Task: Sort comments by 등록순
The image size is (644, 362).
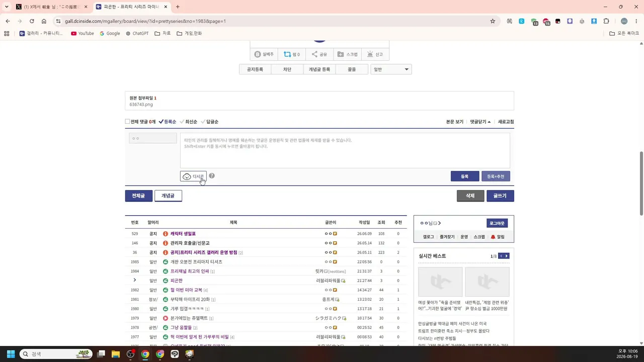Action: (x=168, y=122)
